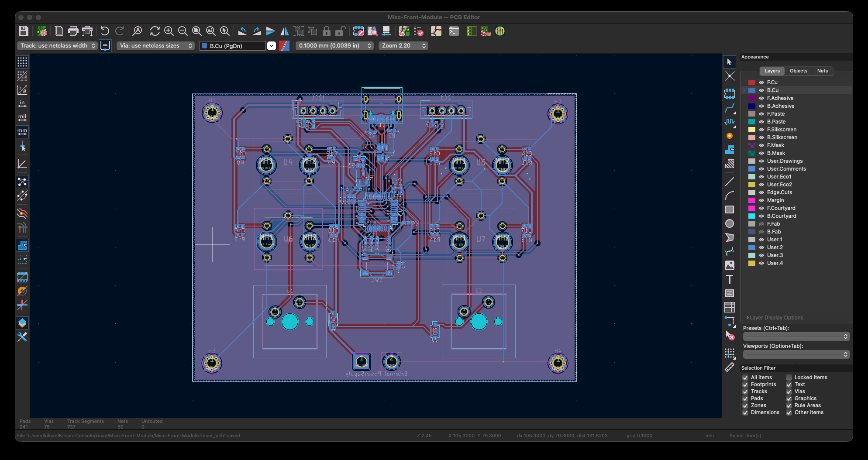Viewport: 868px width, 460px height.
Task: Click the Save board icon
Action: coord(24,31)
